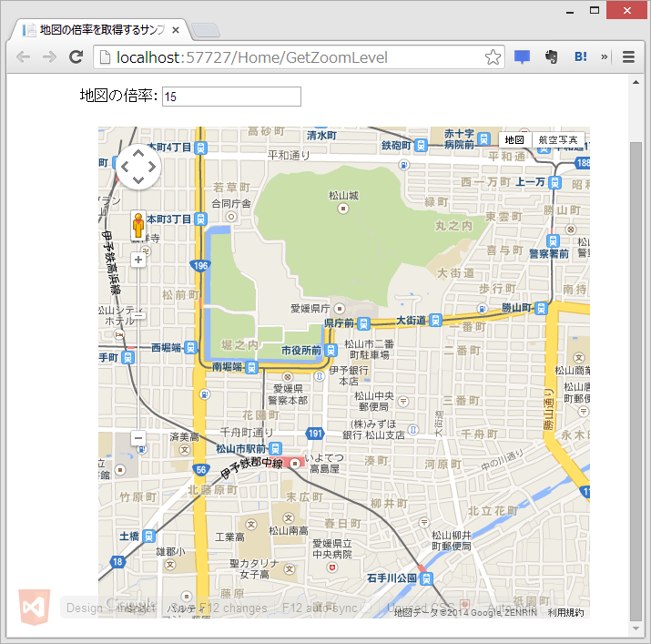
Task: Maximize the Chrome window
Action: pos(595,10)
